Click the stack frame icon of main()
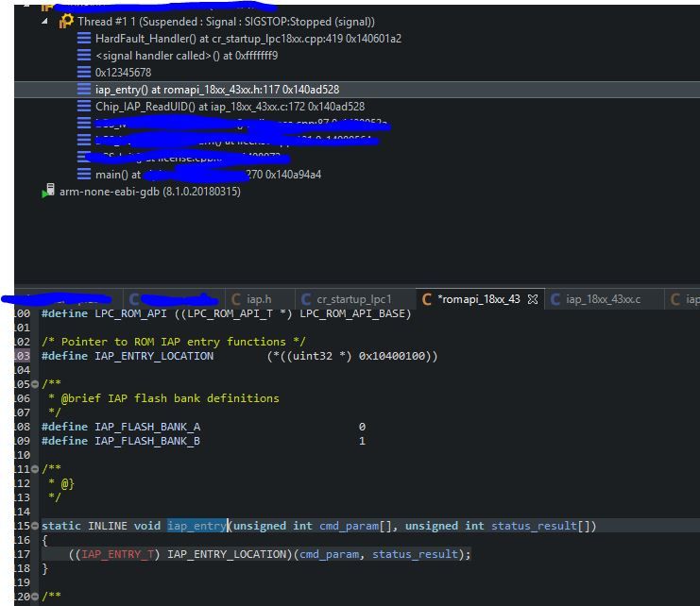700x606 pixels. point(84,174)
